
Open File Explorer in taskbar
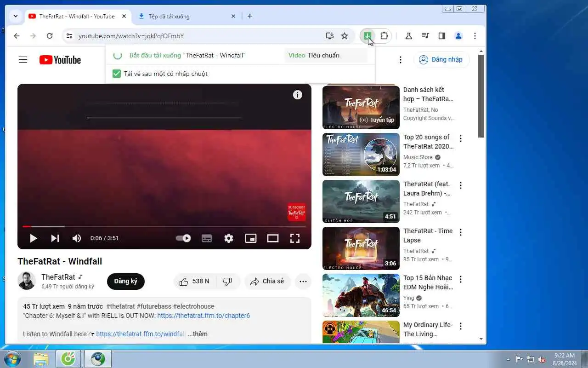(41, 359)
